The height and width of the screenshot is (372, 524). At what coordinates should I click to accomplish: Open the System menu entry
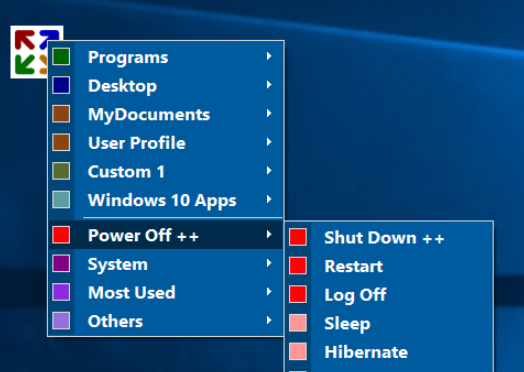tap(166, 264)
